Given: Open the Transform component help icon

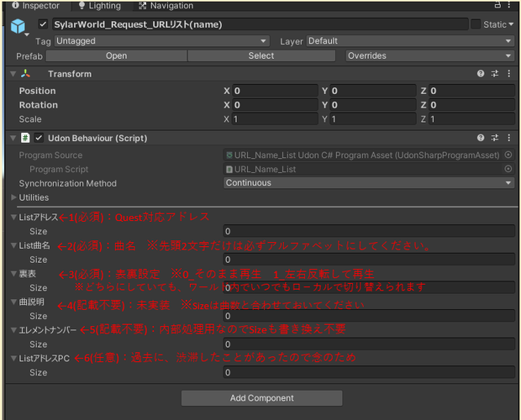Looking at the screenshot, I should [x=481, y=73].
